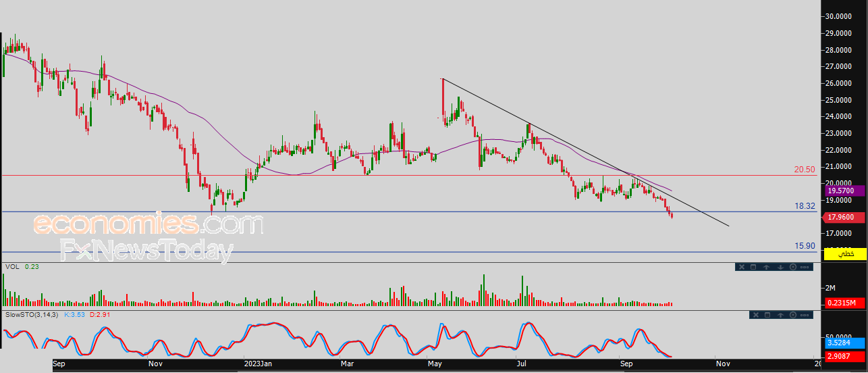868x373 pixels.
Task: Open SlowSTO indicator settings gear
Action: coord(793,315)
